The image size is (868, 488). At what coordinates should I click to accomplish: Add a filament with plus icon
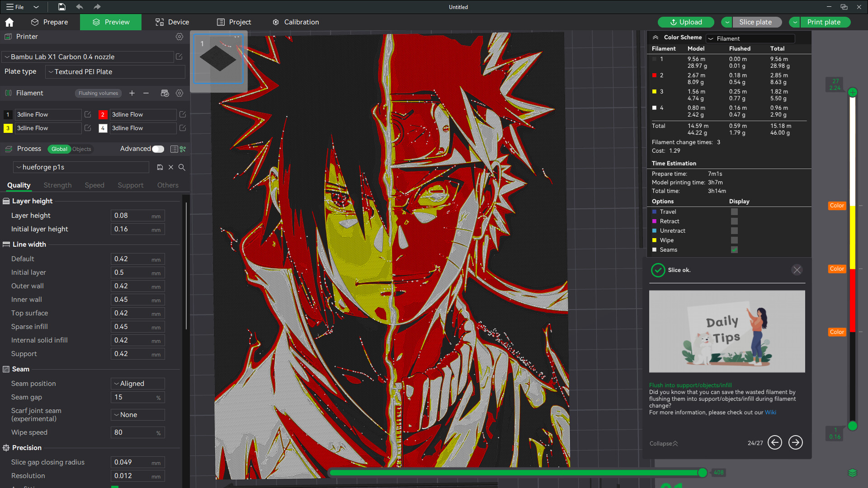click(132, 93)
